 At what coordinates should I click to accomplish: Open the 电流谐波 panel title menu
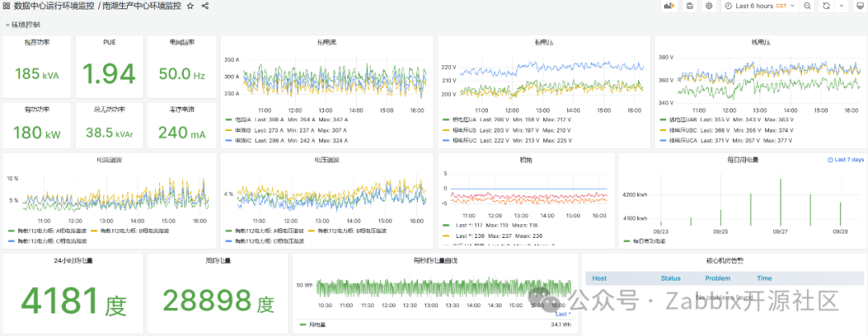click(109, 160)
